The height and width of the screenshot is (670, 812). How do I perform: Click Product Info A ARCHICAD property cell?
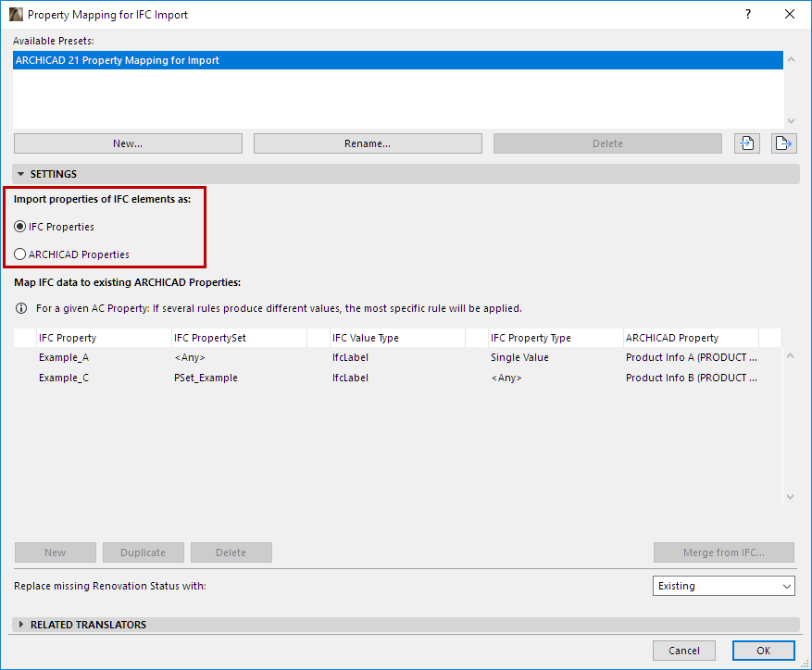point(692,357)
